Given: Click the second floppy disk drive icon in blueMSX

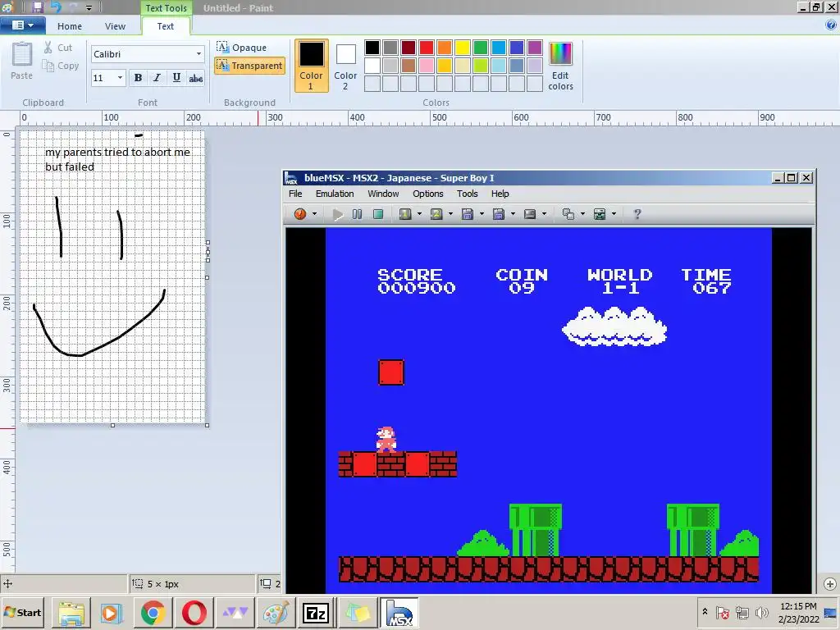Looking at the screenshot, I should (499, 214).
